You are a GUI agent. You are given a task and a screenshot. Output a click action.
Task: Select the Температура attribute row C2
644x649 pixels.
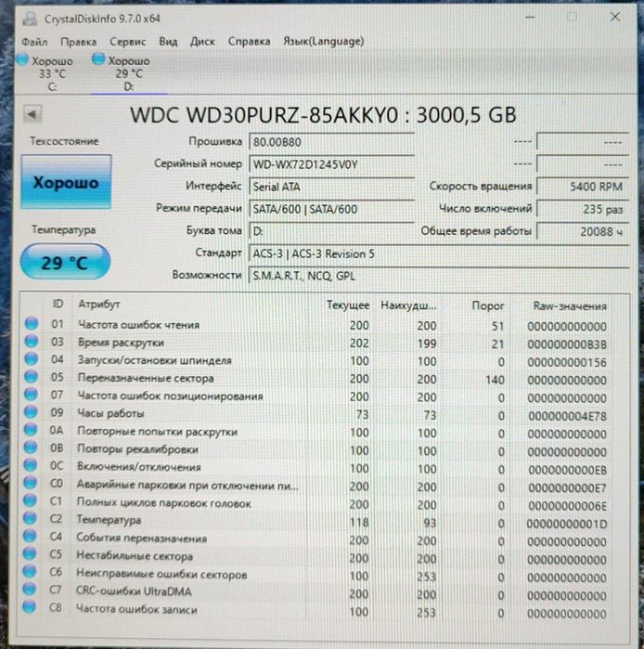pos(316,522)
